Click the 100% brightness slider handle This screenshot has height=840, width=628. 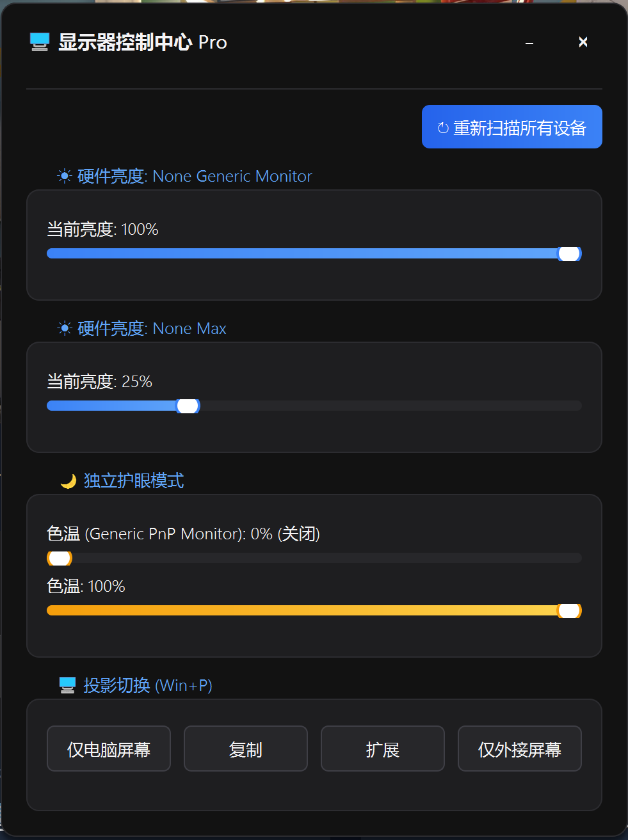pyautogui.click(x=568, y=253)
